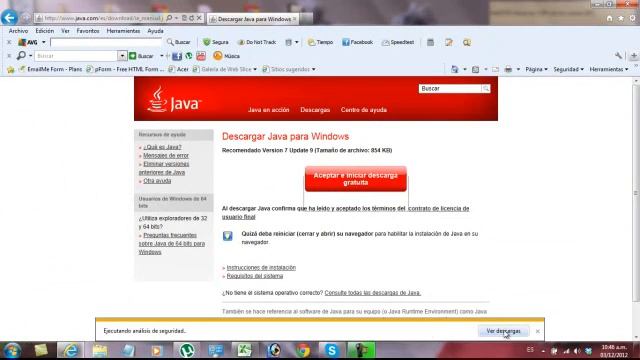Image resolution: width=640 pixels, height=360 pixels.
Task: Open Google Chrome from the taskbar
Action: click(x=302, y=350)
